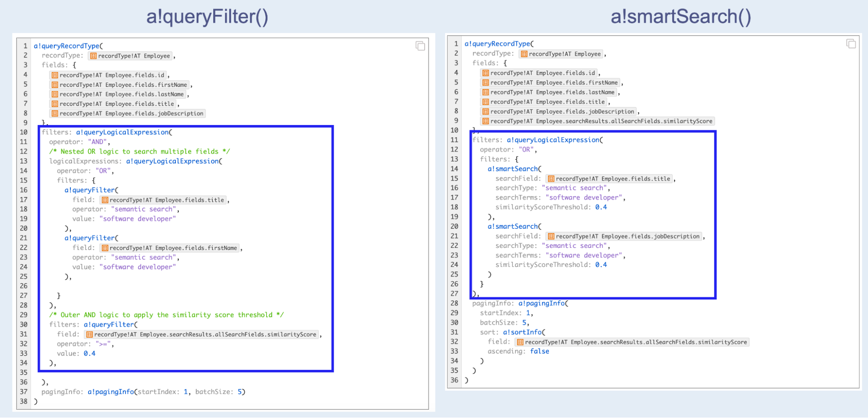Click Employee.fields.jobDescription chip on left line 8
The image size is (868, 418).
click(128, 113)
